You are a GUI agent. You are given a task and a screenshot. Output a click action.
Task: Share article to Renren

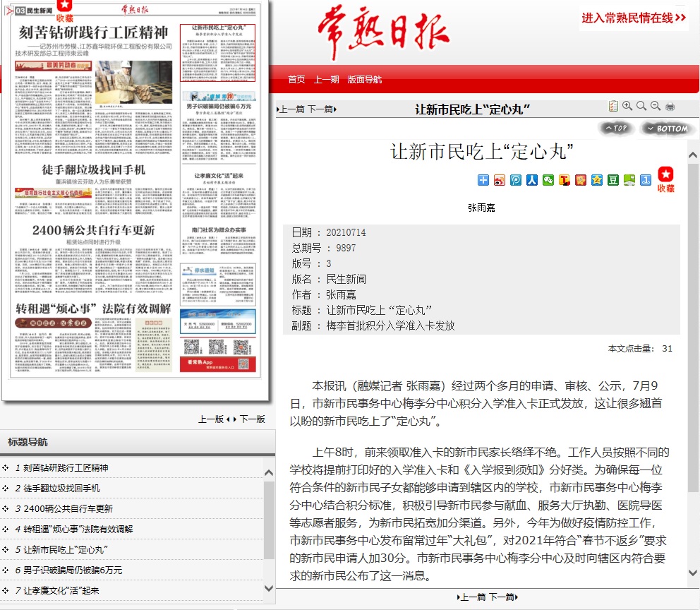(x=531, y=180)
